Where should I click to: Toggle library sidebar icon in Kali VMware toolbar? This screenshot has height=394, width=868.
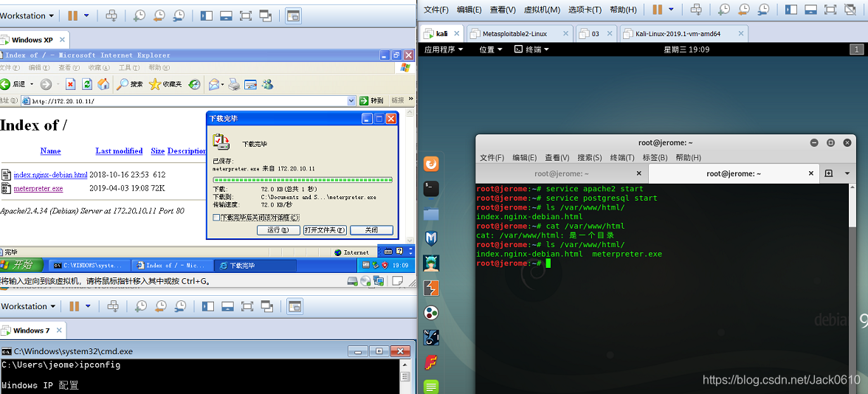(792, 10)
